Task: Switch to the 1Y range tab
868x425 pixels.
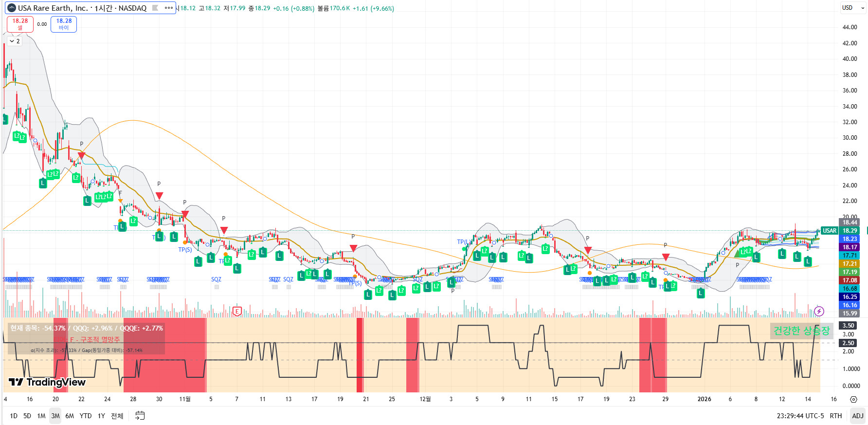Action: pos(101,416)
